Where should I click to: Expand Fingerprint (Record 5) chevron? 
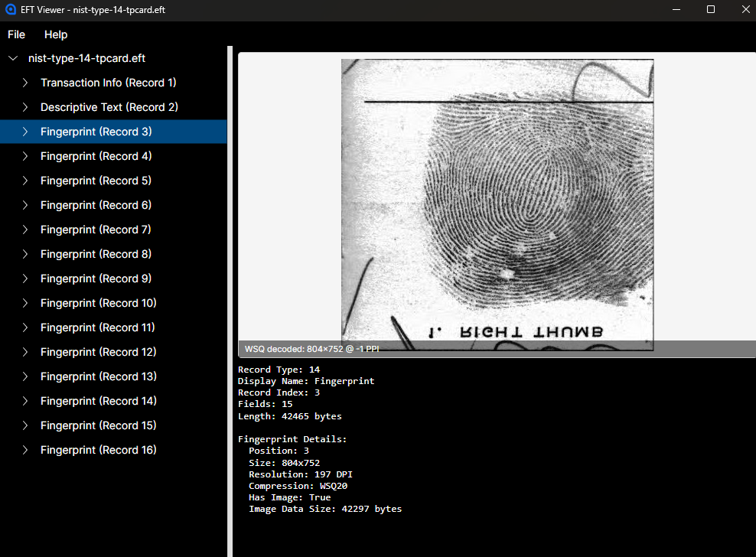[x=25, y=181]
